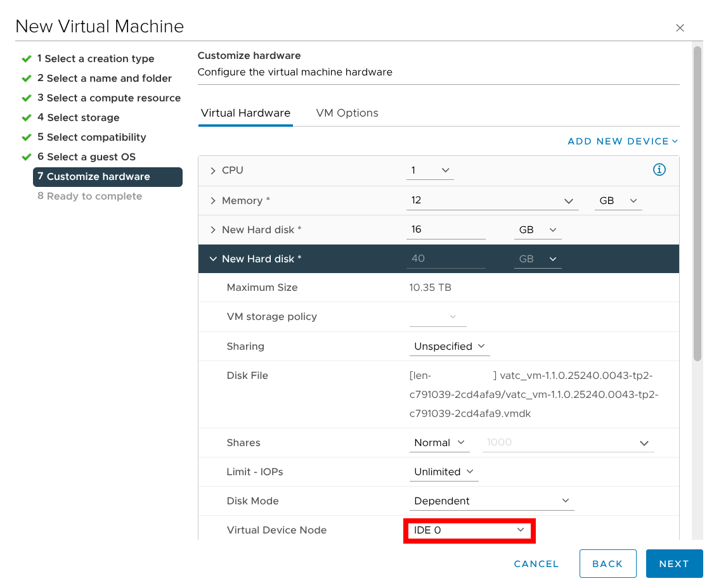Click the ADD NEW DEVICE link
Image resolution: width=714 pixels, height=588 pixels.
coord(622,141)
